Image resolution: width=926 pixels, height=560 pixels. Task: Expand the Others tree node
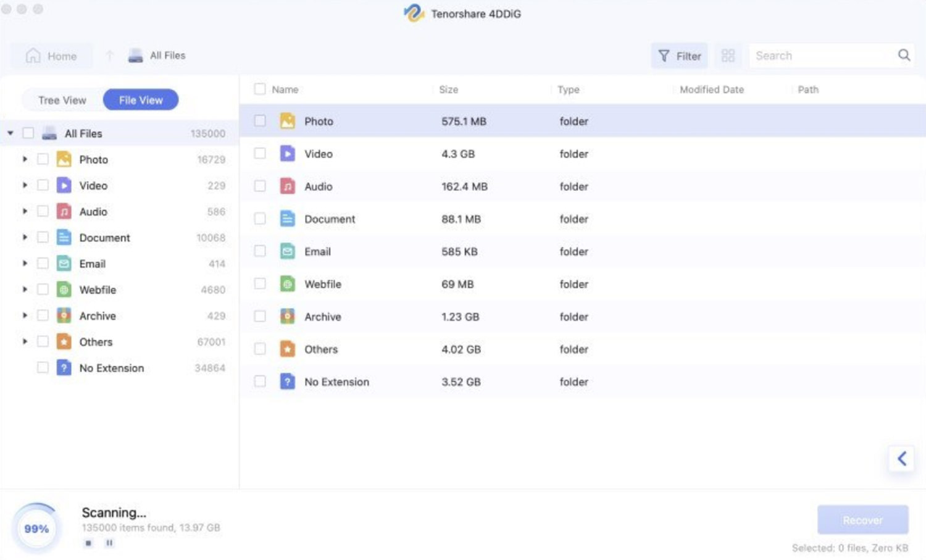(x=25, y=341)
